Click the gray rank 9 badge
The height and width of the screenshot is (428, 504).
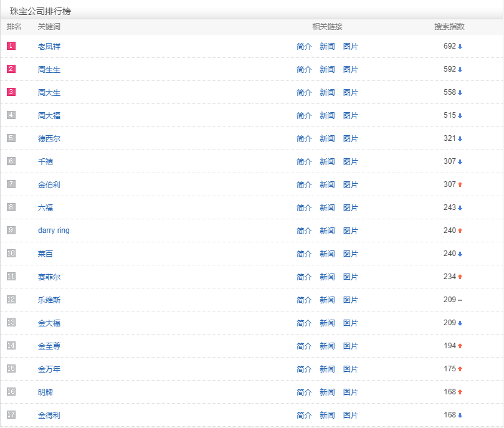11,231
